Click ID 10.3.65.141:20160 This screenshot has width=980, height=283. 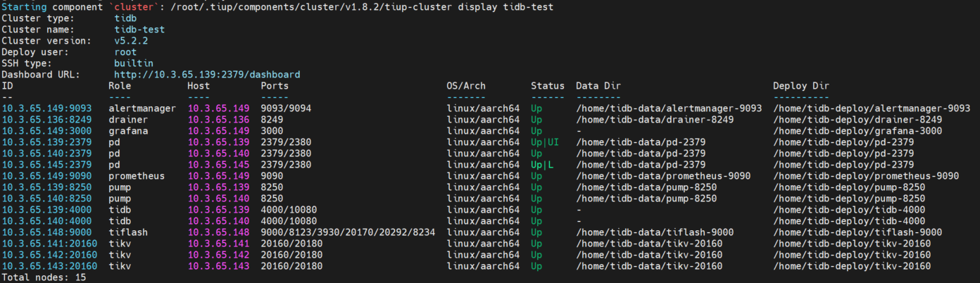point(49,244)
